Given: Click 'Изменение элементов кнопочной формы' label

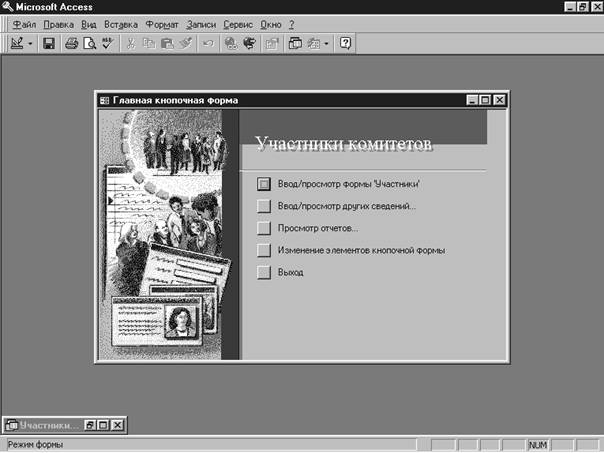Looking at the screenshot, I should (361, 250).
